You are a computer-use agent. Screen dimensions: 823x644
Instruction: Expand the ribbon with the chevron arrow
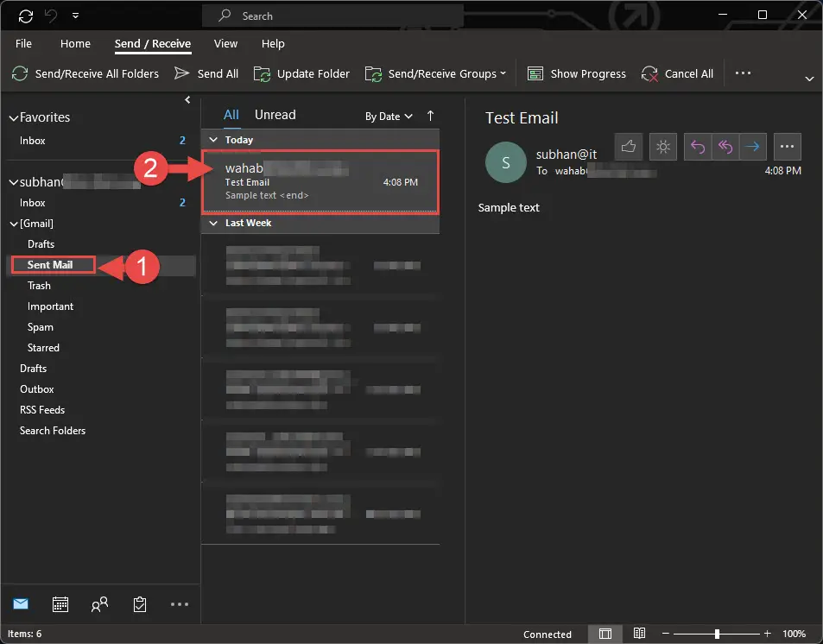pyautogui.click(x=809, y=79)
